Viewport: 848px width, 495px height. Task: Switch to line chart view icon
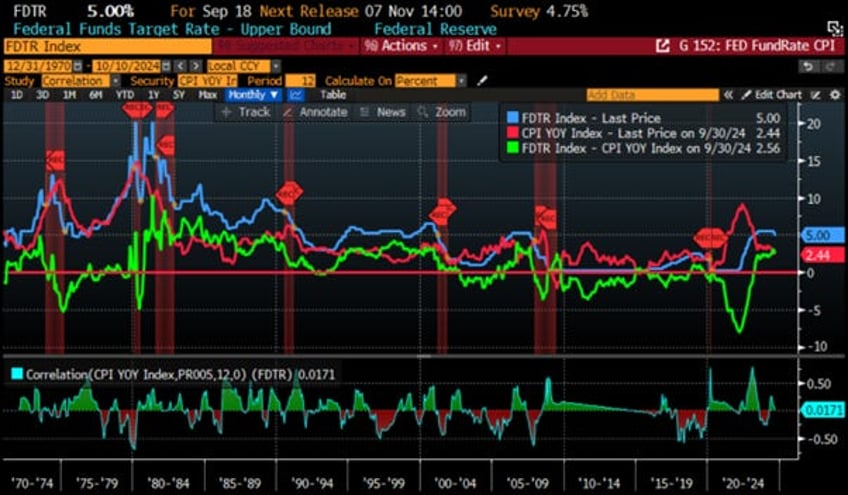click(296, 95)
